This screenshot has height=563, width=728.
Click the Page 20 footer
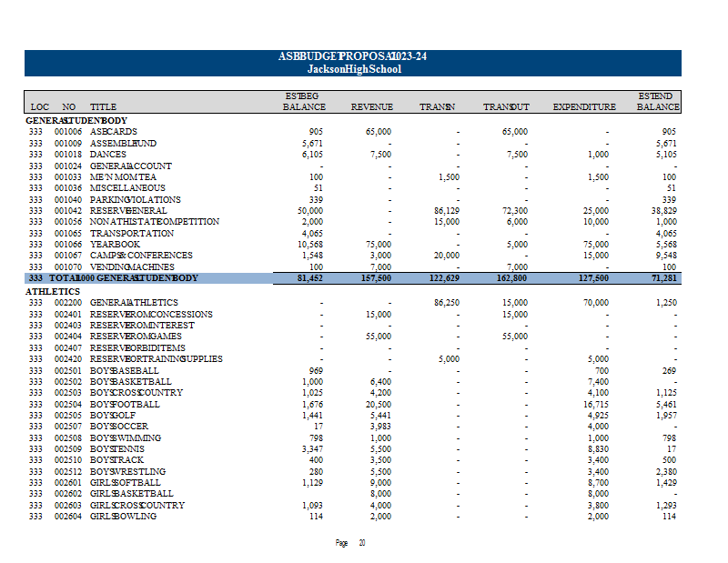tap(350, 543)
